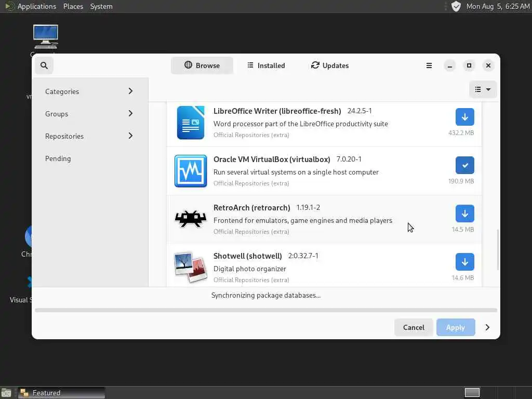The height and width of the screenshot is (399, 532).
Task: Switch to the Browse tab
Action: [202, 65]
